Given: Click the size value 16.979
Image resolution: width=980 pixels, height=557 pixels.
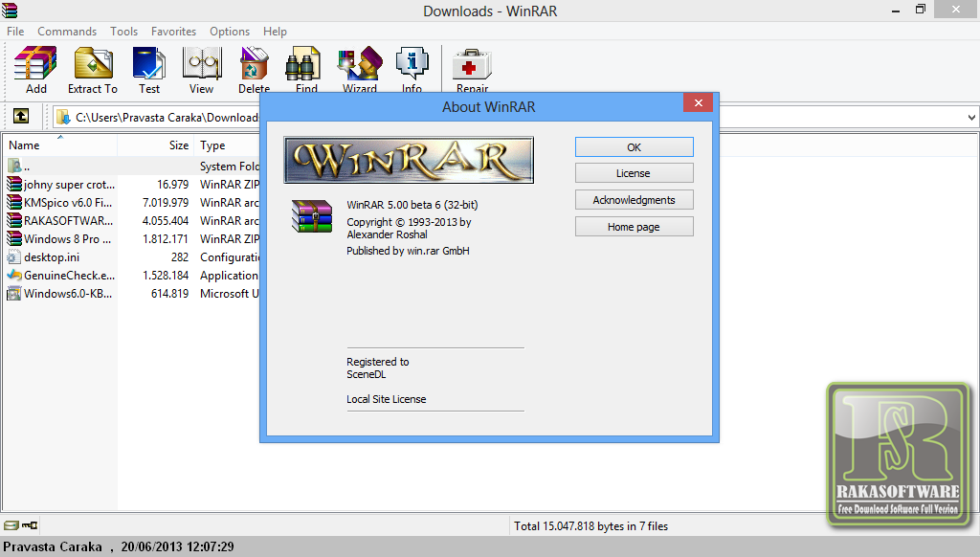Looking at the screenshot, I should pyautogui.click(x=172, y=185).
